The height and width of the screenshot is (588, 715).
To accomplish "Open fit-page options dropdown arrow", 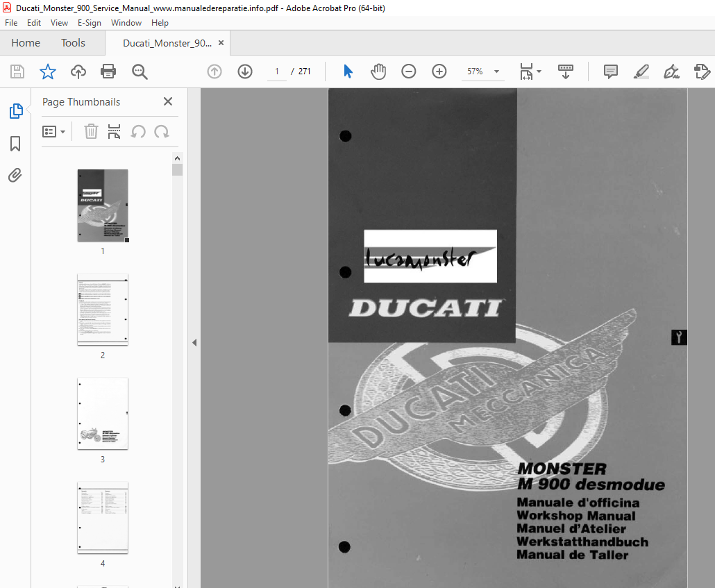I will [x=539, y=72].
